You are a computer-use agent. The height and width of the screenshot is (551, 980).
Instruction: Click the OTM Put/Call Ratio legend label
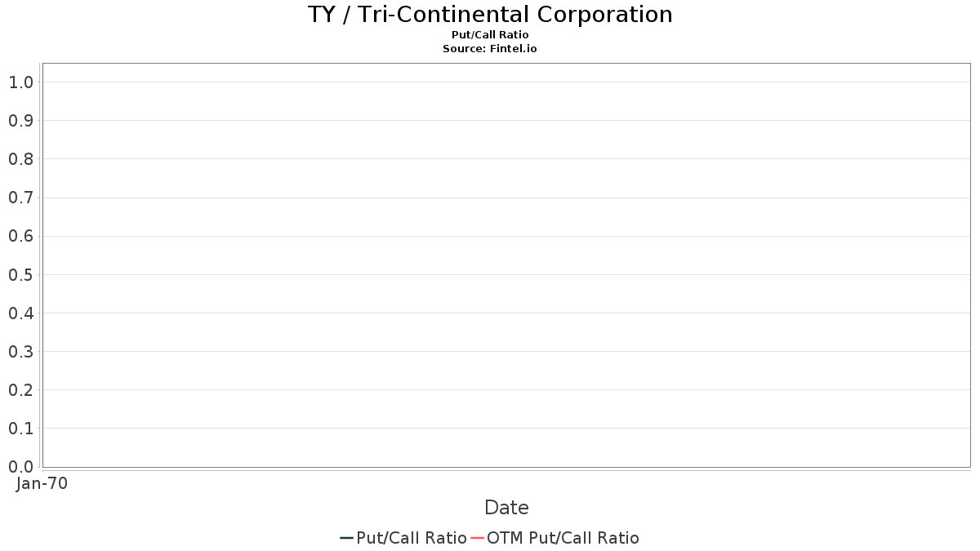563,538
